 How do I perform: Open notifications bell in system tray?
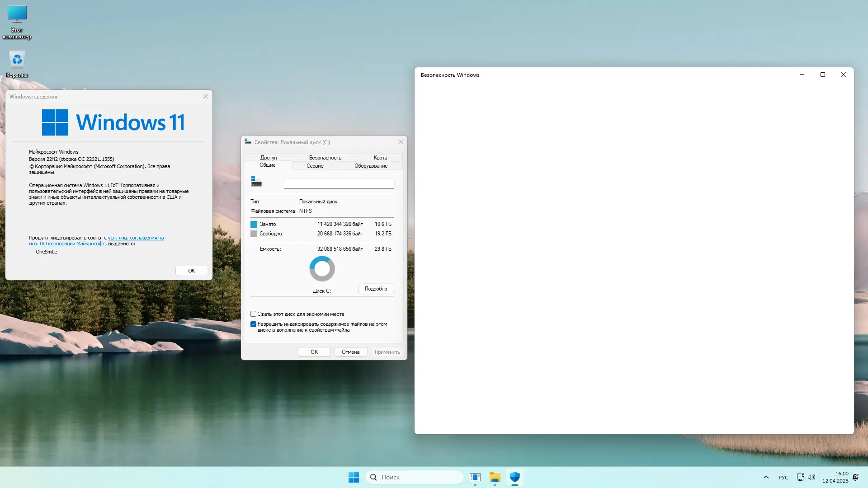point(855,477)
